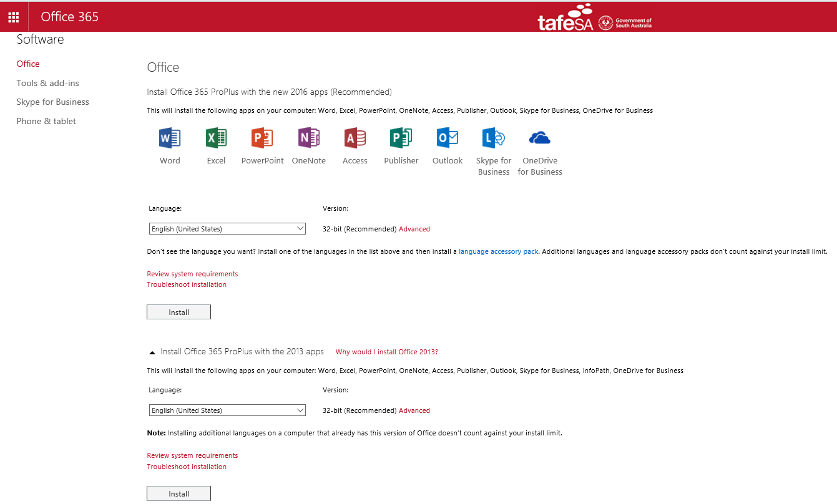Select Skype for Business in sidebar
The width and height of the screenshot is (837, 504).
[53, 102]
